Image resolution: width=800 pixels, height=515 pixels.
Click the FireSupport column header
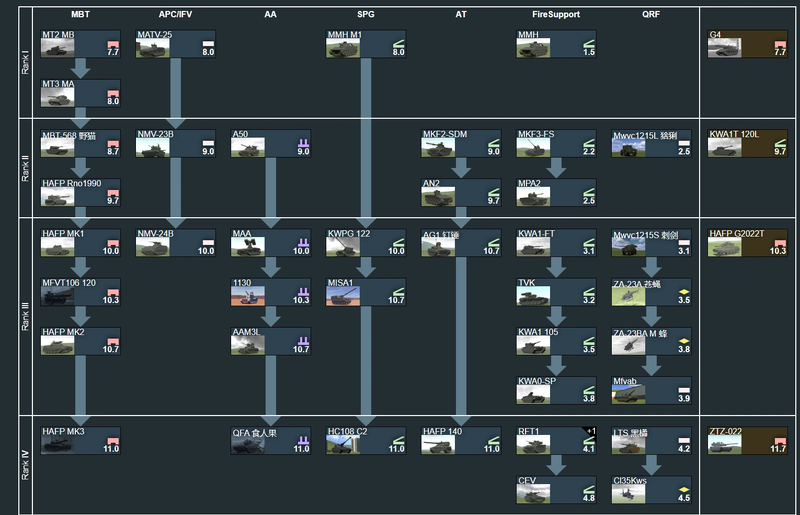[556, 14]
